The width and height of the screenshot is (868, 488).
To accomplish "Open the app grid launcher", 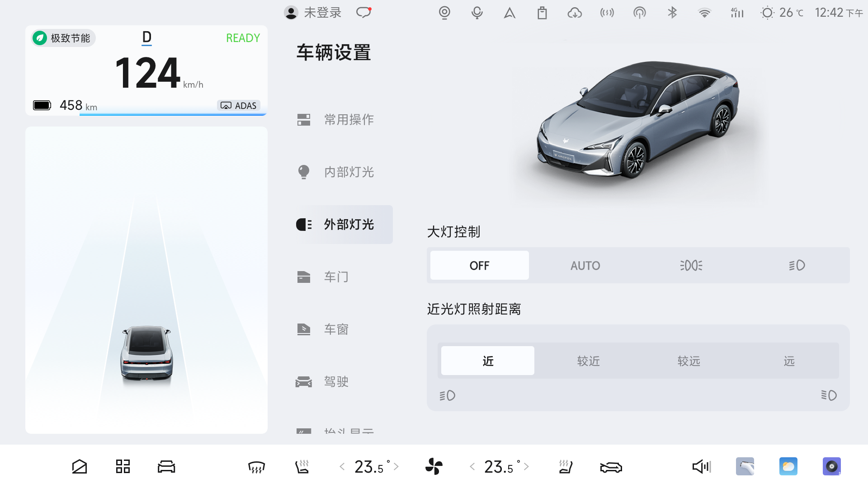I will click(x=123, y=466).
